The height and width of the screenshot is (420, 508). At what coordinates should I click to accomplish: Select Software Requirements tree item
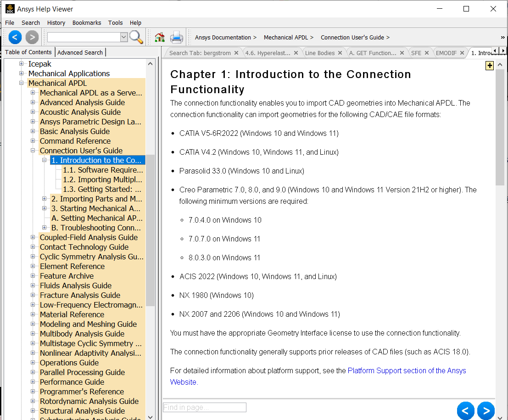(103, 170)
